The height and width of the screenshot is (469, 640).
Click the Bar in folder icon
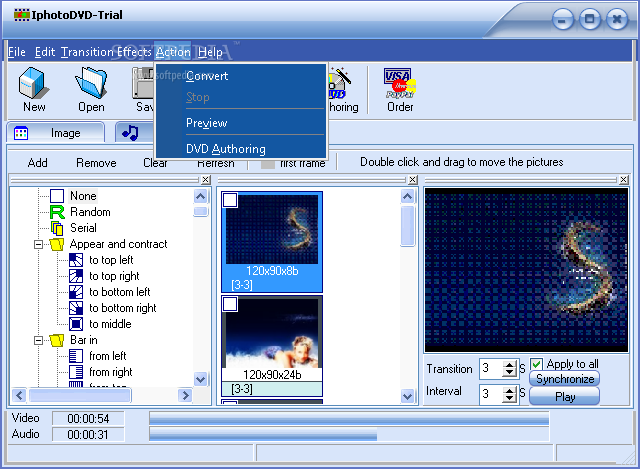(x=57, y=340)
